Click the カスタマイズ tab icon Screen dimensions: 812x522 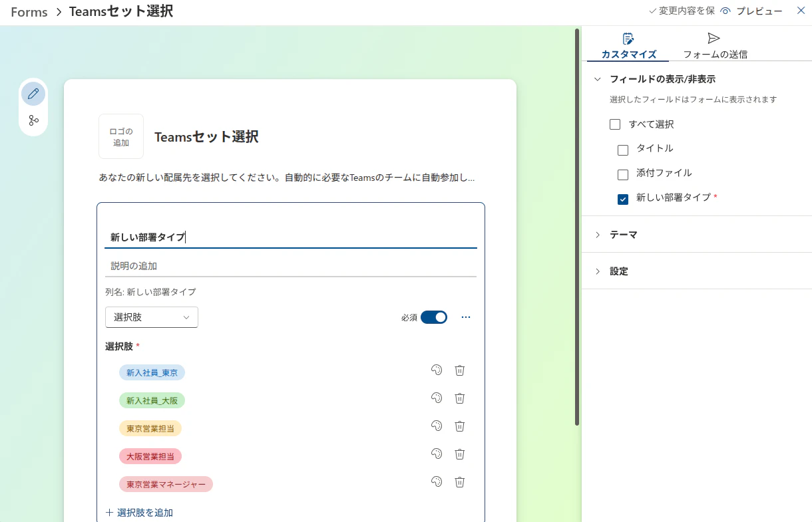[628, 39]
